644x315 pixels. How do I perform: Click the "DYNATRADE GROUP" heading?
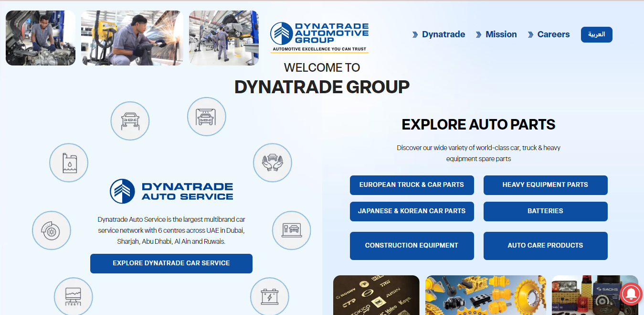pos(322,87)
